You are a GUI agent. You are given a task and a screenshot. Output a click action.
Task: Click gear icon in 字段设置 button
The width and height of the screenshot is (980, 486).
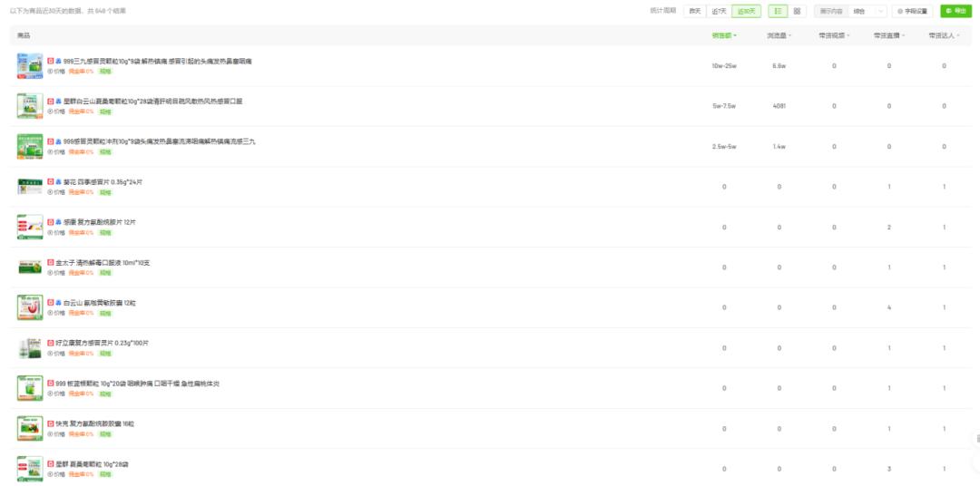click(900, 11)
